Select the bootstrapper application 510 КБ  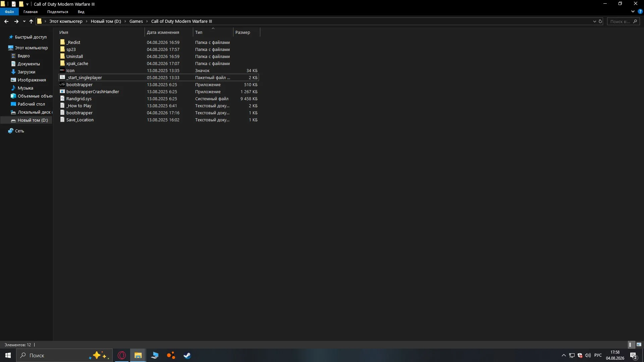pos(158,84)
